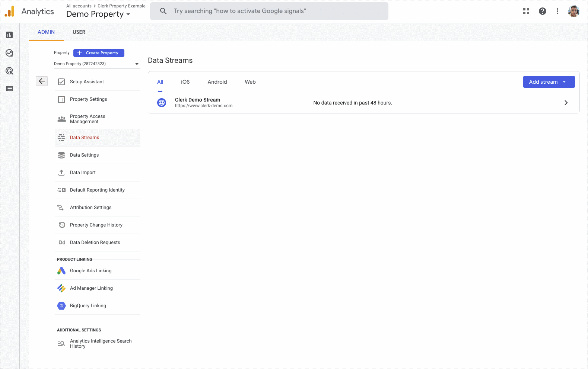Viewport: 588px width, 369px height.
Task: Open the user profile avatar
Action: 573,11
